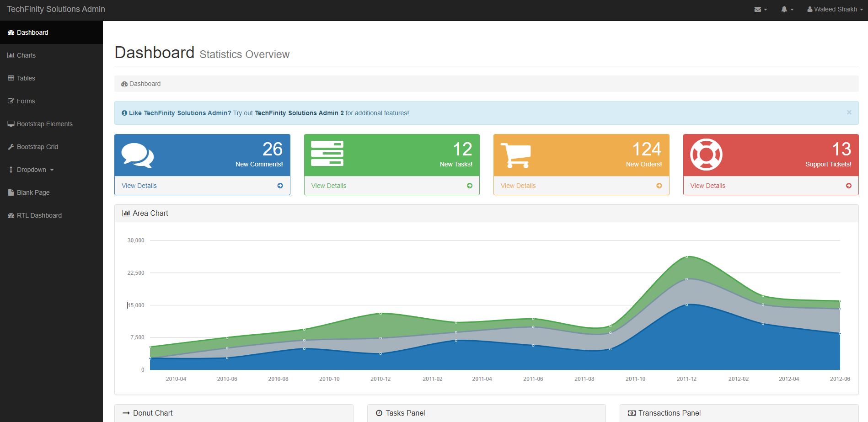Click the New Tasks list icon
868x422 pixels.
(x=327, y=154)
